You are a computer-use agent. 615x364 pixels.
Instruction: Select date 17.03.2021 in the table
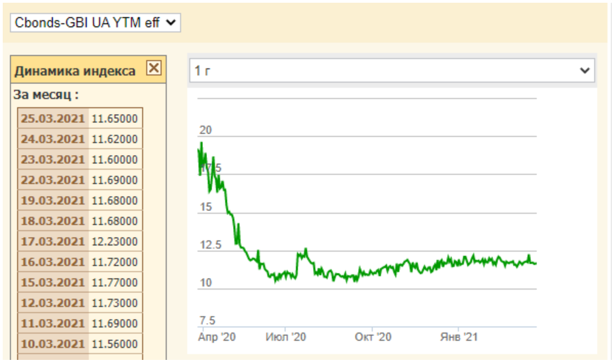click(x=53, y=241)
